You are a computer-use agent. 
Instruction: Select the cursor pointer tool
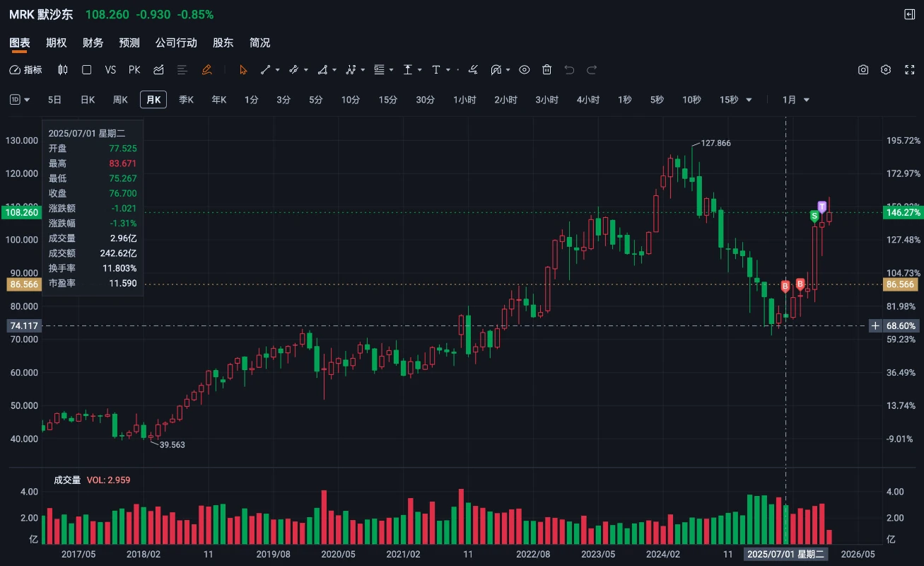point(243,70)
